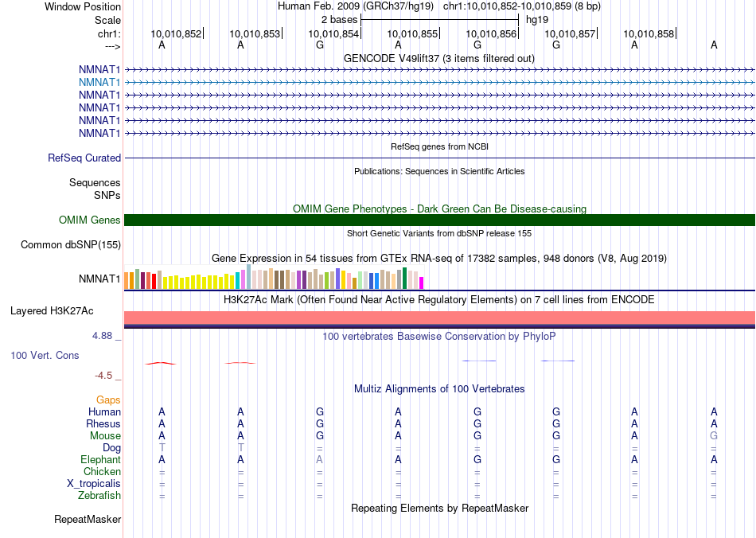Click the hg19 label beside the scale bar
This screenshot has height=538, width=756.
click(x=537, y=20)
